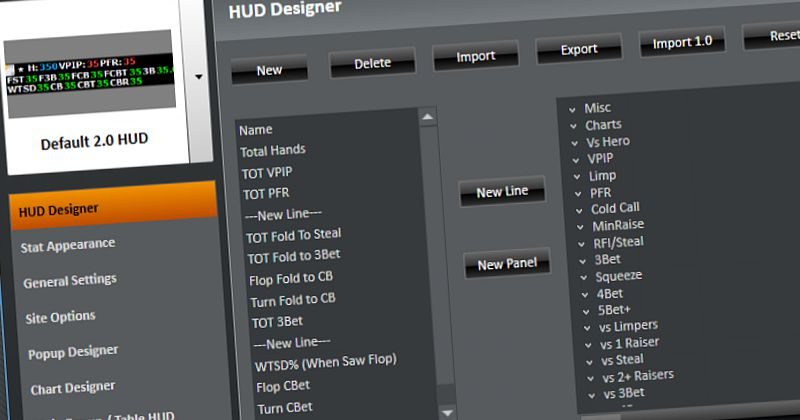Open the HUD Designer section
This screenshot has width=800, height=420.
(113, 206)
